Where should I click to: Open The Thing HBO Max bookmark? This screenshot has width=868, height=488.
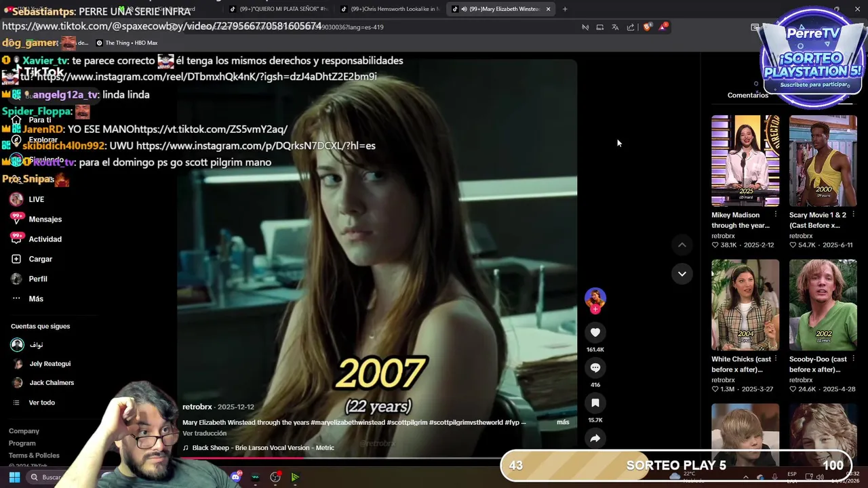[x=127, y=43]
